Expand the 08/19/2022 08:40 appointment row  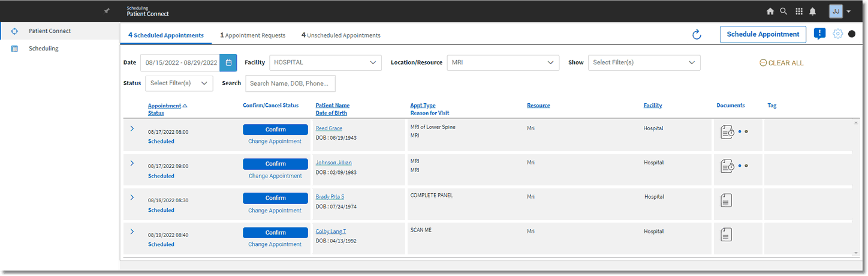coord(132,231)
